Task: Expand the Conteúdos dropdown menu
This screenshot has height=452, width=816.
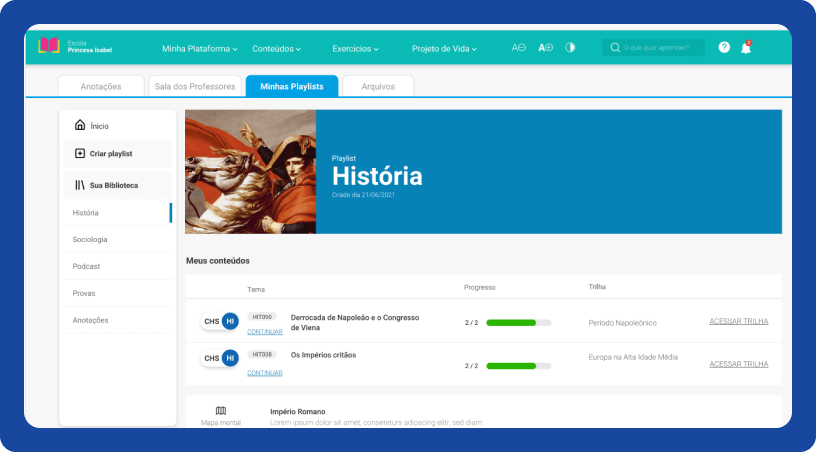Action: pyautogui.click(x=276, y=48)
